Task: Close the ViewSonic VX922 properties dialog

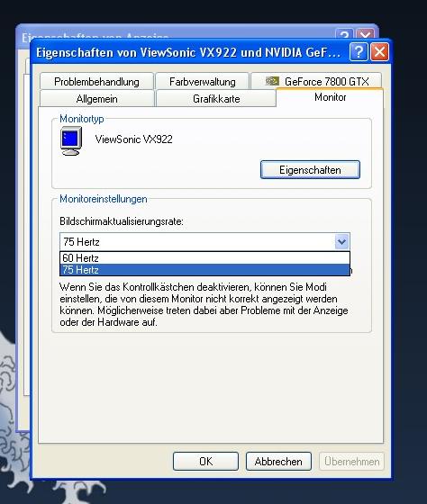Action: [x=379, y=51]
